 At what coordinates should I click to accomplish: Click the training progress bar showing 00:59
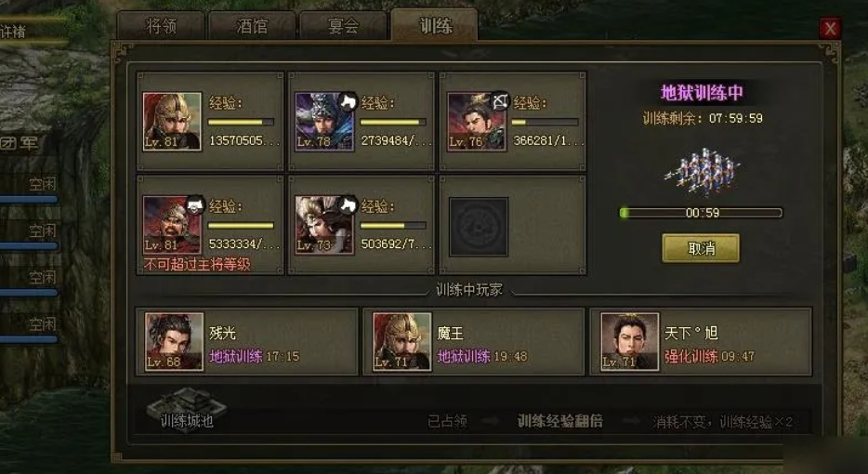coord(701,213)
